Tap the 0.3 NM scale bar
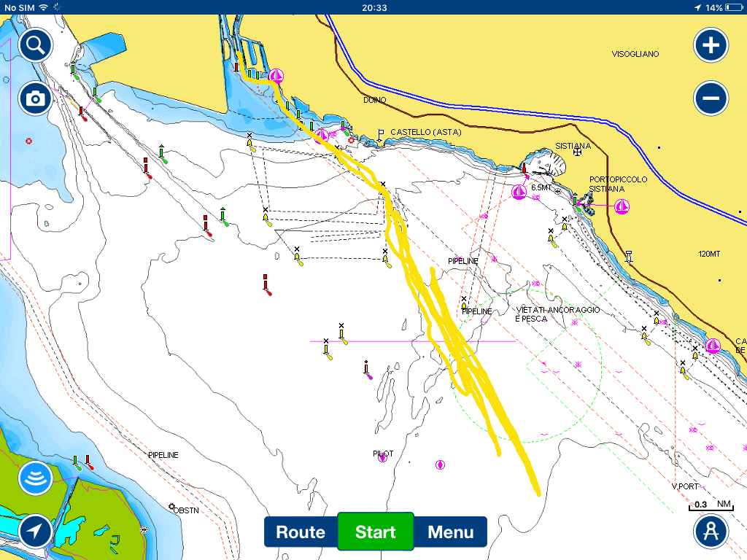 coord(710,505)
